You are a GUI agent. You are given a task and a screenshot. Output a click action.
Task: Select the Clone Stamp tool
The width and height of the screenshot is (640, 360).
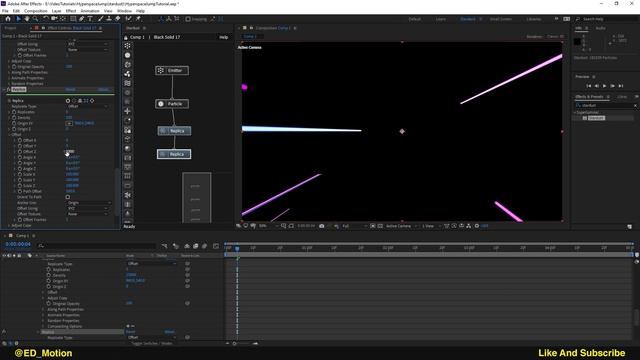(109, 19)
